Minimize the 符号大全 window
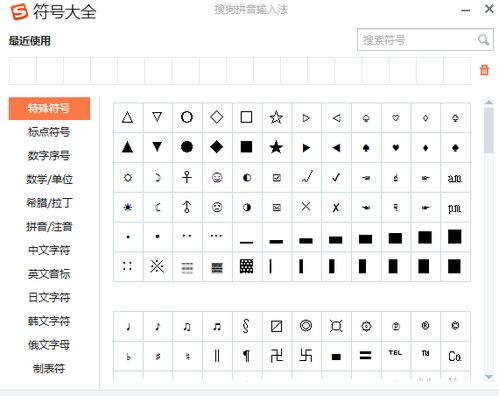 466,10
